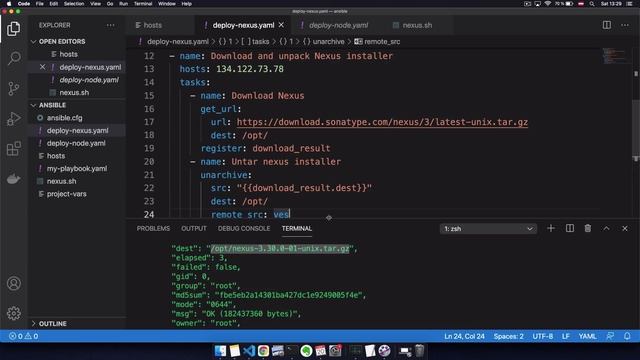Open the Source Control view
The width and height of the screenshot is (640, 360).
coord(13,88)
